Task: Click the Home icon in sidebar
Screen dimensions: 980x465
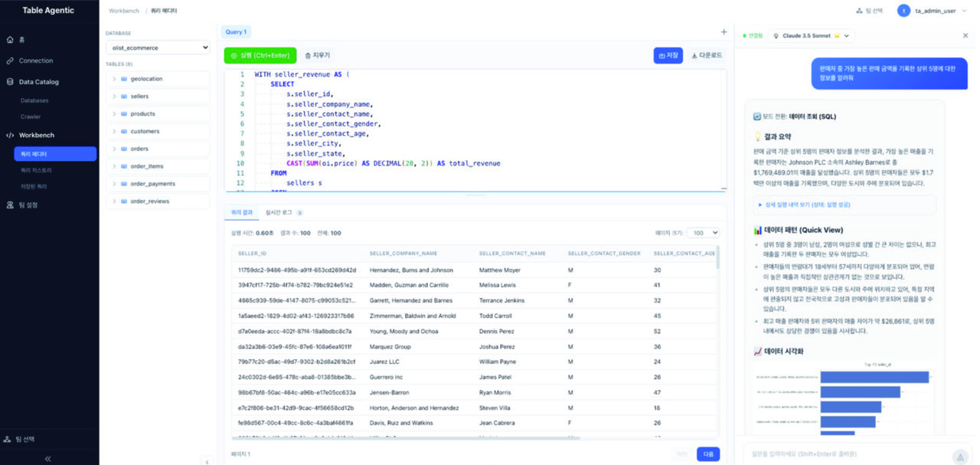Action: (x=10, y=39)
